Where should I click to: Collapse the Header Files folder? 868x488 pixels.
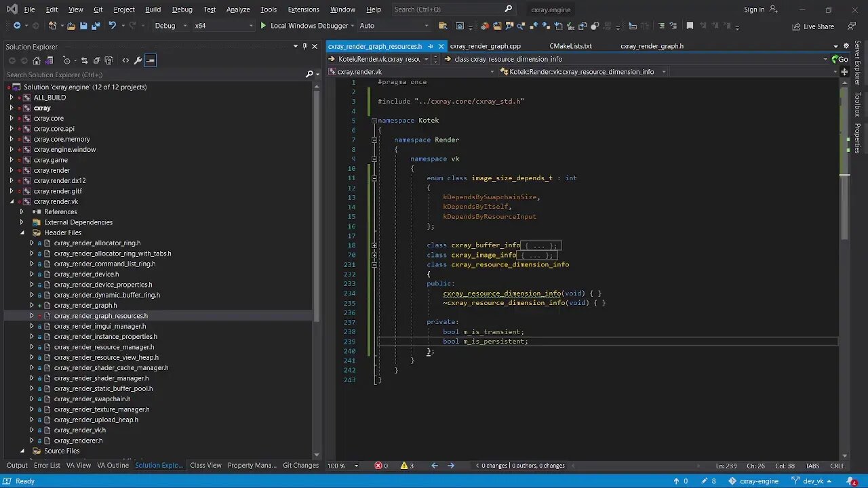coord(22,232)
